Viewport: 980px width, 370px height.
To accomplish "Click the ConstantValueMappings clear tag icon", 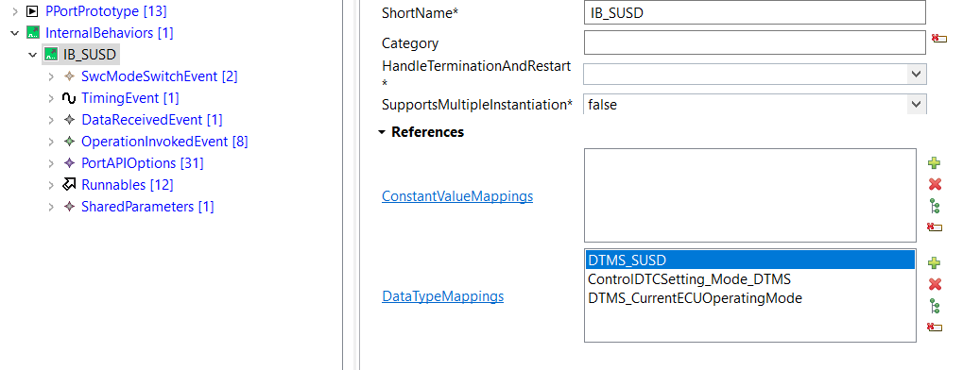I will [935, 227].
